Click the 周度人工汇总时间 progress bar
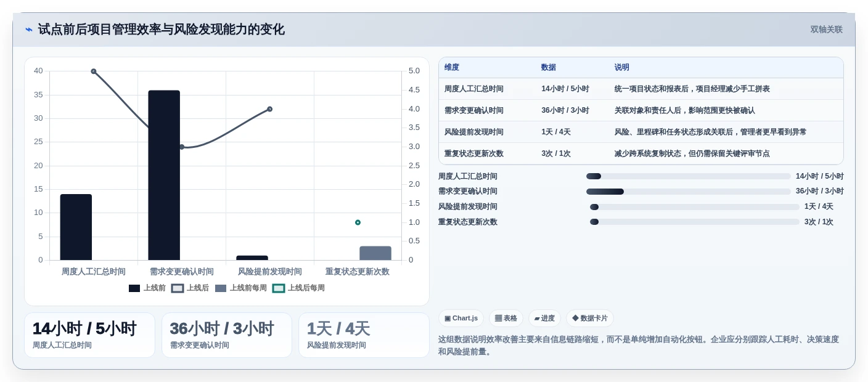Image resolution: width=868 pixels, height=382 pixels. click(688, 176)
